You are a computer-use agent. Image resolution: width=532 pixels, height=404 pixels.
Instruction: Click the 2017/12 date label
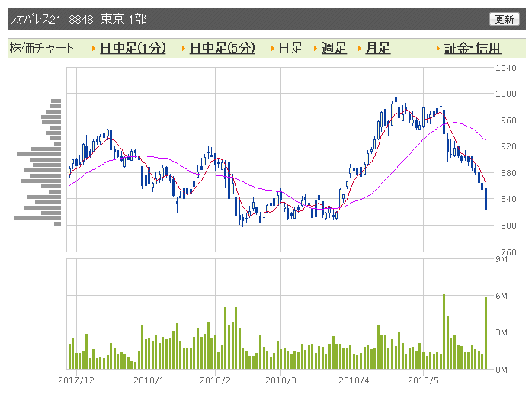[76, 380]
